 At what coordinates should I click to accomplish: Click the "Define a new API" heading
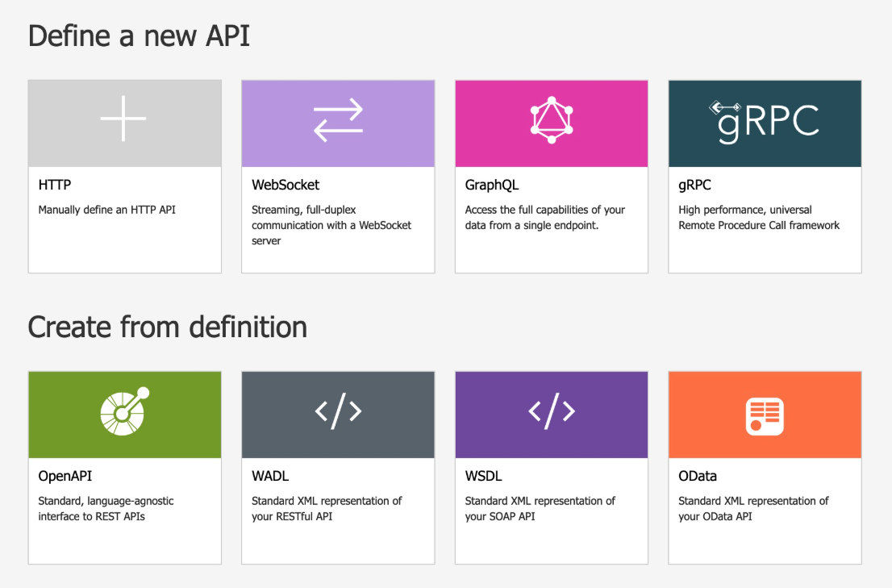[x=139, y=36]
